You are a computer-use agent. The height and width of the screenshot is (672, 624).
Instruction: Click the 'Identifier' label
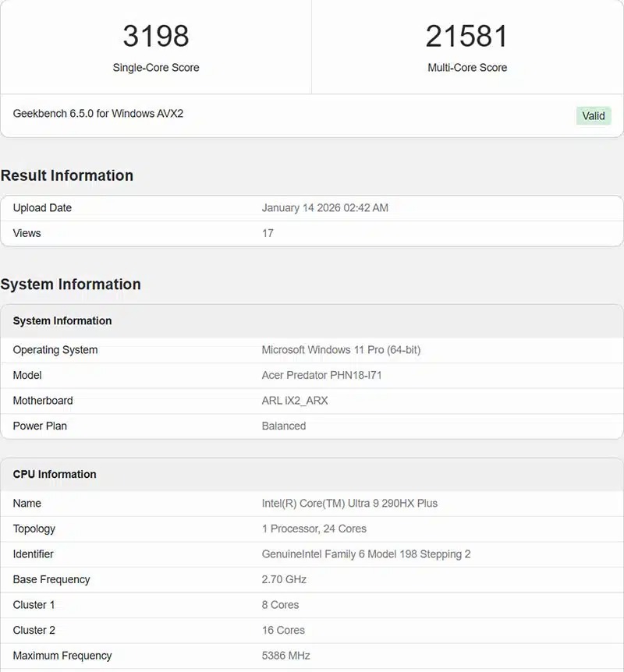click(x=33, y=554)
